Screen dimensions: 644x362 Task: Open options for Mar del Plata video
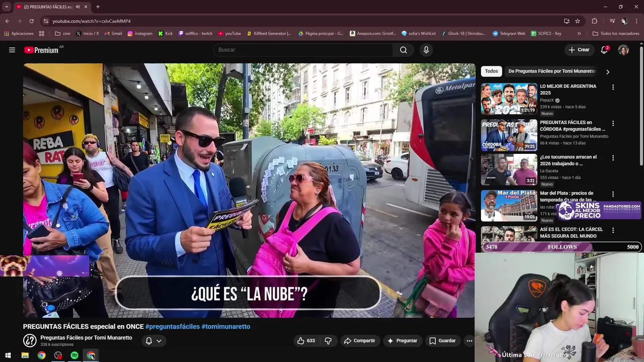click(x=613, y=194)
